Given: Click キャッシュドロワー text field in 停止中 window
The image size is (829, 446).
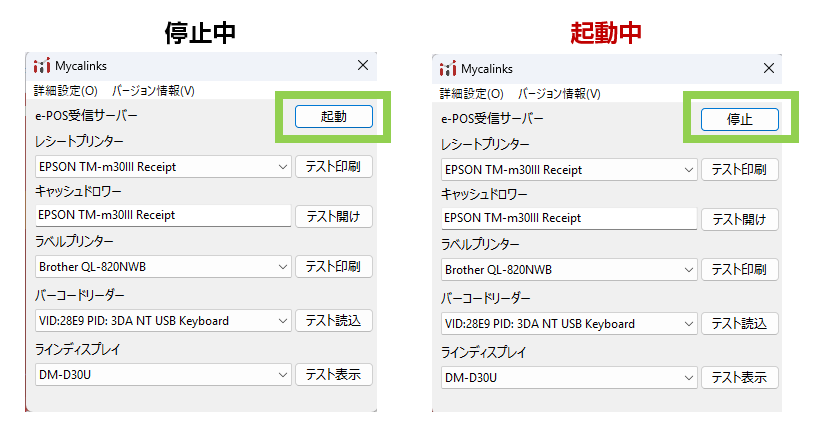Looking at the screenshot, I should point(162,215).
